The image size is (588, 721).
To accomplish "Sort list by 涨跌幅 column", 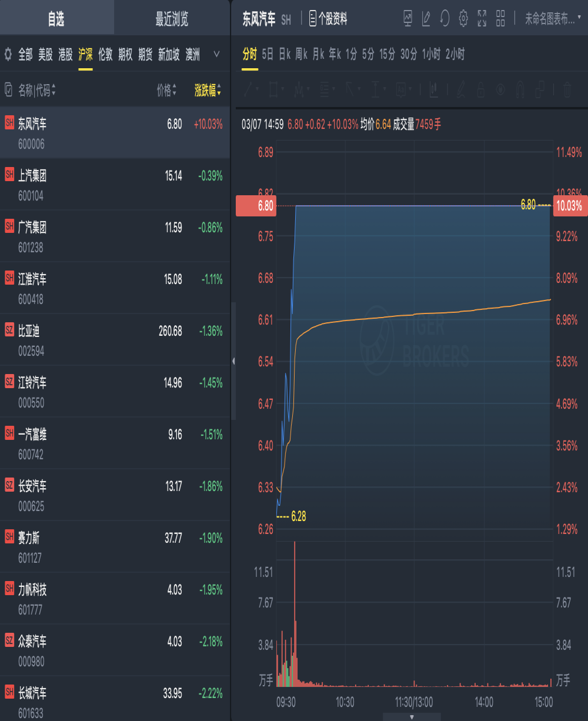I will [208, 90].
